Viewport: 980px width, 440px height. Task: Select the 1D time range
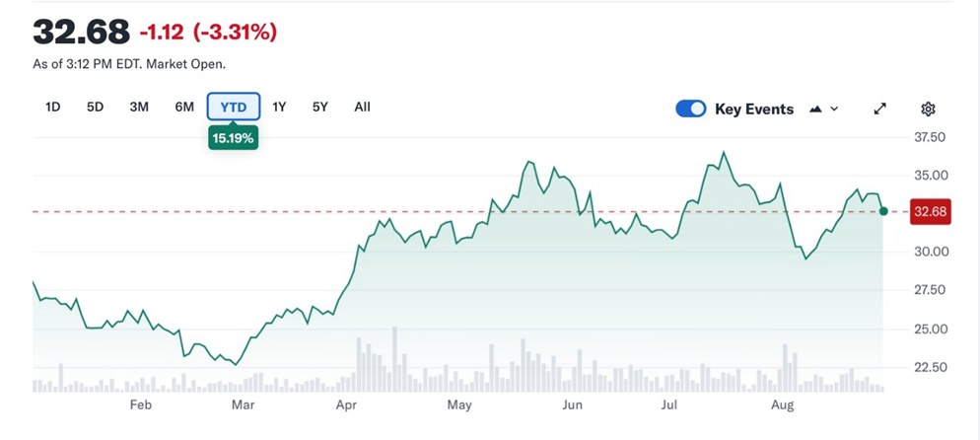(x=53, y=107)
